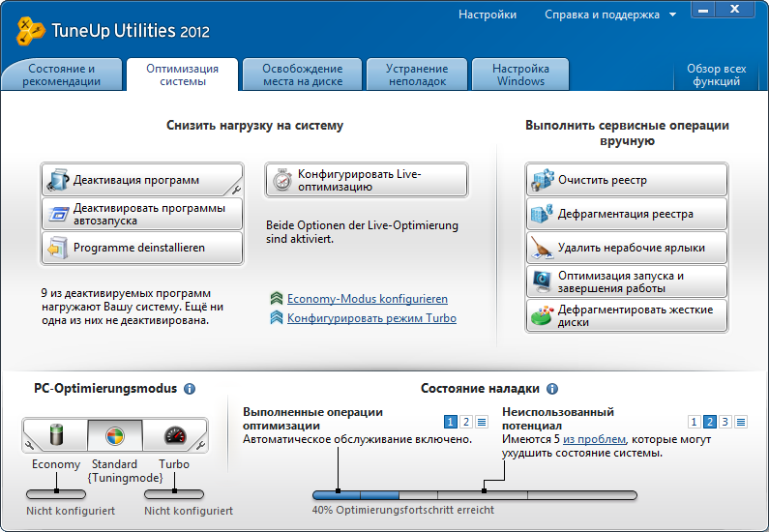Click the wrench icon on Economy mode side

tap(29, 445)
